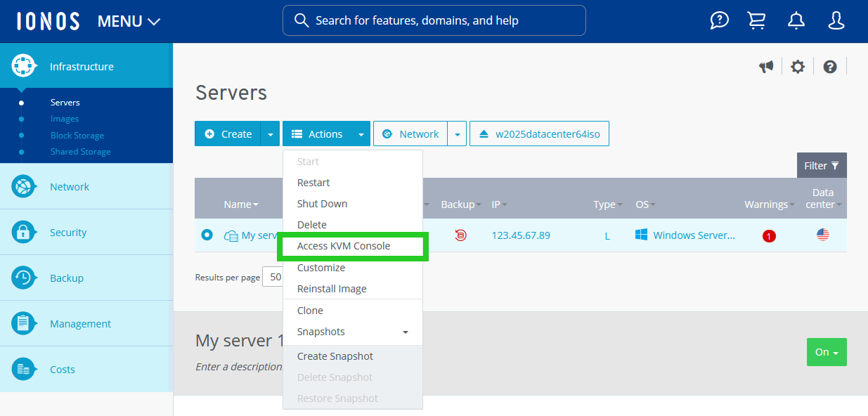The width and height of the screenshot is (868, 416).
Task: Click the Results per page input field
Action: click(x=276, y=277)
